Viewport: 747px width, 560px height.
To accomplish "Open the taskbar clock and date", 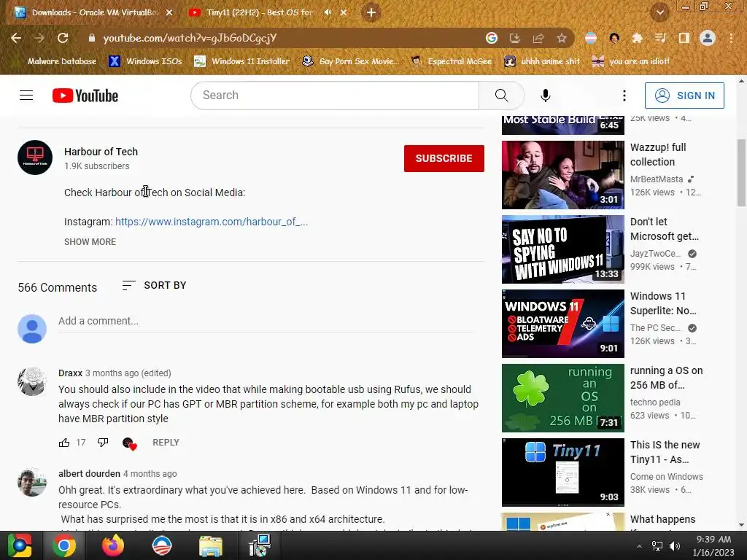I will (x=713, y=545).
